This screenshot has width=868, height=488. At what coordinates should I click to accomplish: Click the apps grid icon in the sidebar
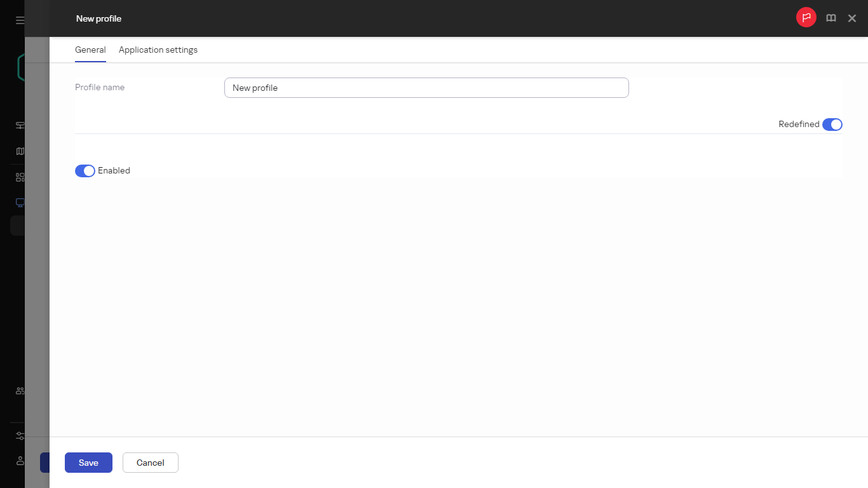[18, 177]
